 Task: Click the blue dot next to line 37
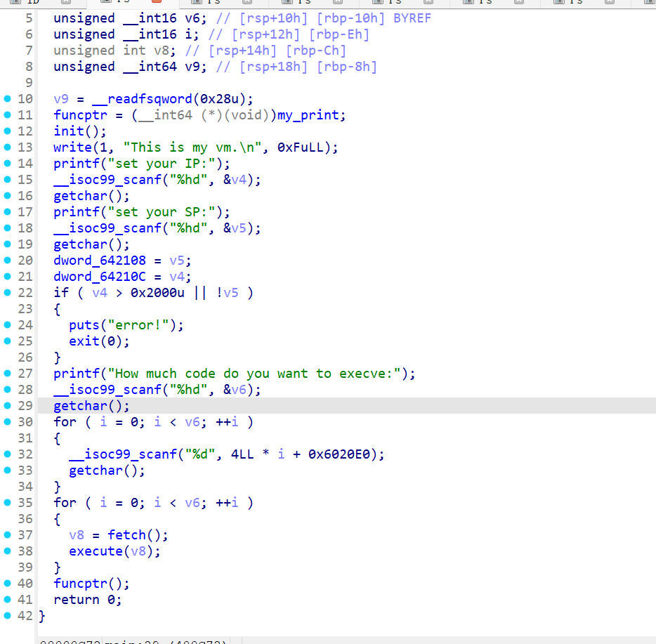pos(7,535)
